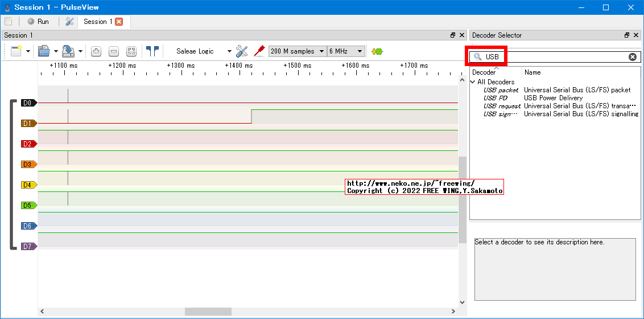Click 'Universal Serial Bus (LS/FS) packet' text
Image resolution: width=644 pixels, height=319 pixels.
click(577, 90)
